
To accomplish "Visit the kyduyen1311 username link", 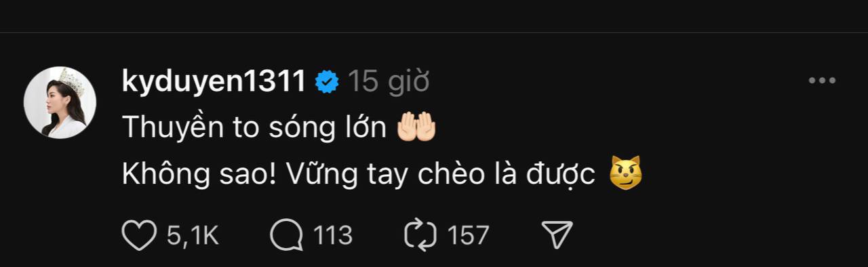I will [x=214, y=82].
